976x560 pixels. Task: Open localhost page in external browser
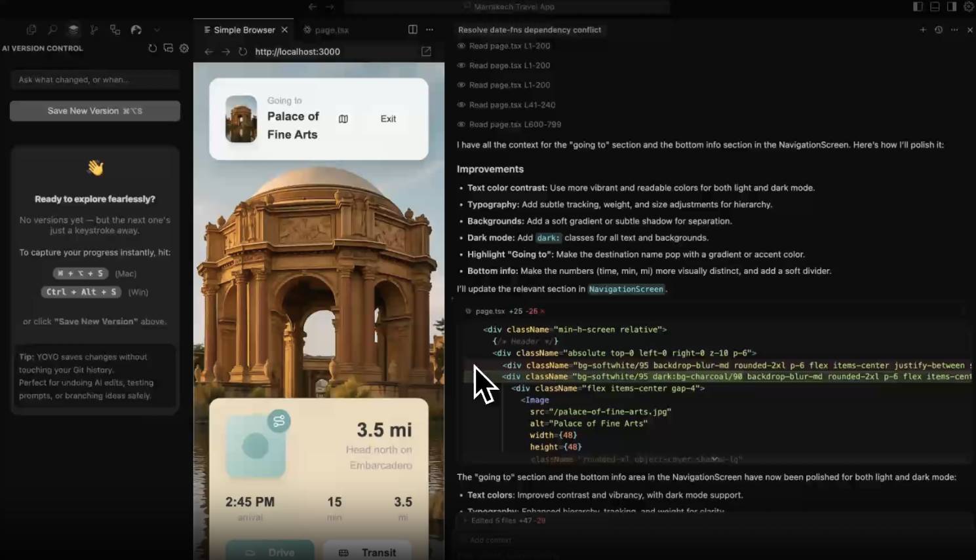click(x=425, y=51)
